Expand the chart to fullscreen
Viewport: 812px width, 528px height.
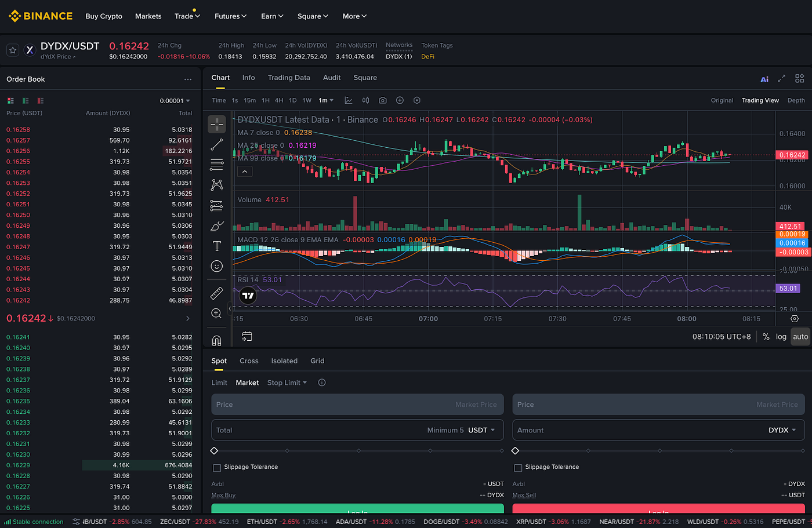click(781, 78)
